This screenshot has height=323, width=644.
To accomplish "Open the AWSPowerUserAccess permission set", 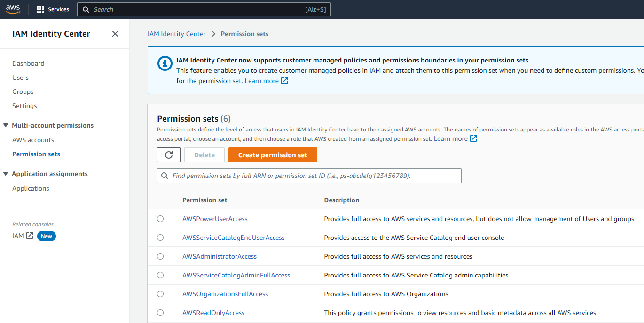I will click(215, 219).
